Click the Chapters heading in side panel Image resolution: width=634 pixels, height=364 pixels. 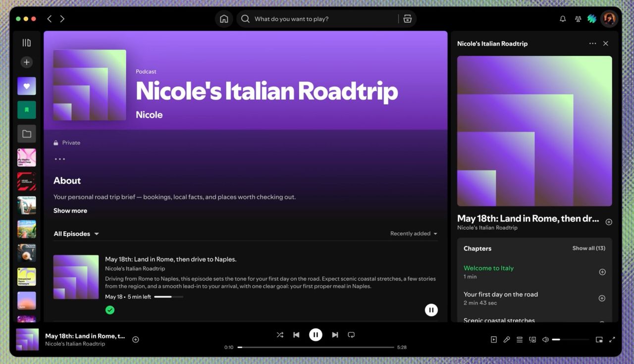(477, 249)
